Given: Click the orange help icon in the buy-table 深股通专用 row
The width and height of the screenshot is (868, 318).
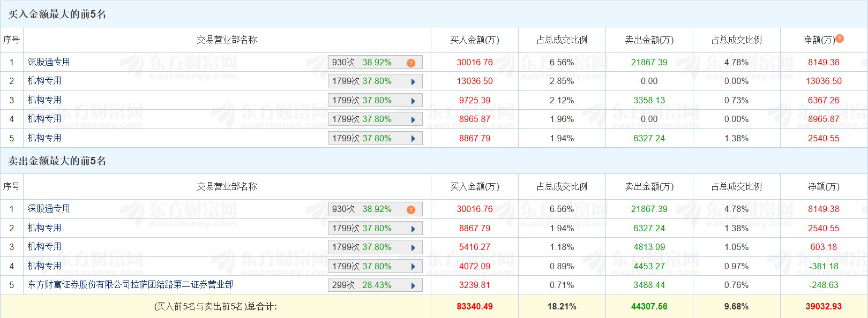Looking at the screenshot, I should (411, 63).
